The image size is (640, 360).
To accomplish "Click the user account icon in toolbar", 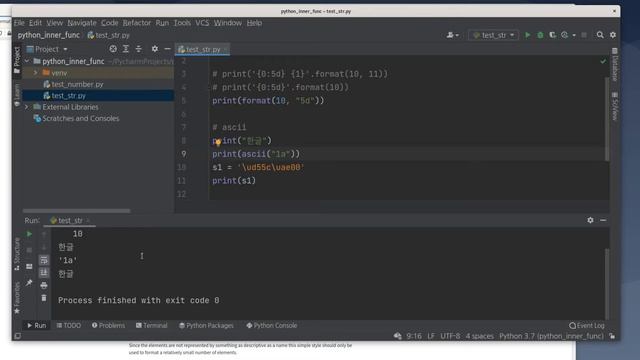I will point(450,35).
